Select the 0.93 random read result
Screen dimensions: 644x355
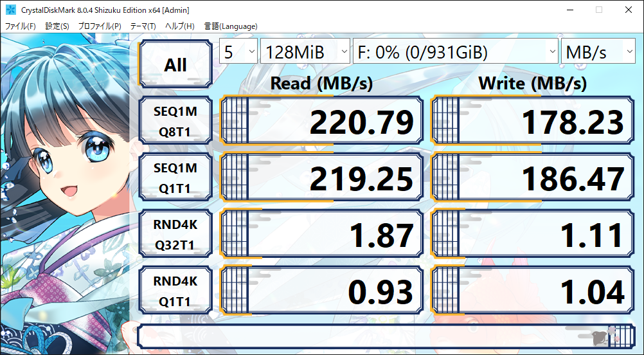click(x=321, y=291)
